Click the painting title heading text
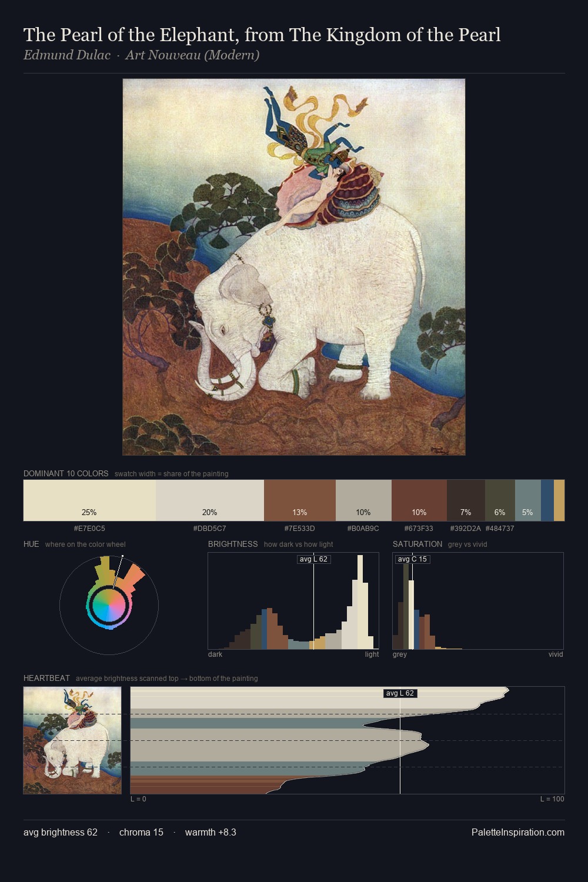 pyautogui.click(x=262, y=35)
